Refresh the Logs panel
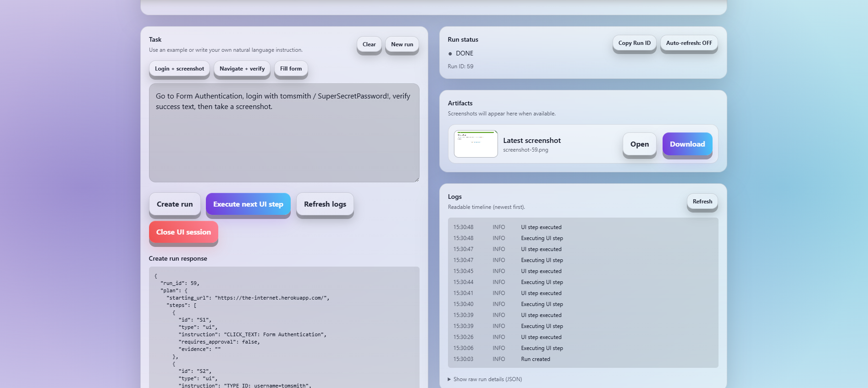868x388 pixels. [x=702, y=202]
